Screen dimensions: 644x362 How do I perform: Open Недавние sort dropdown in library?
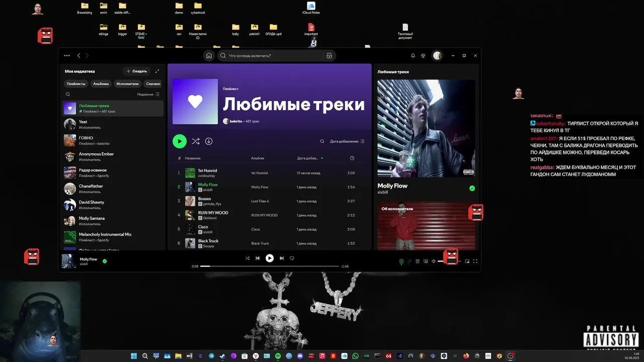pyautogui.click(x=148, y=94)
